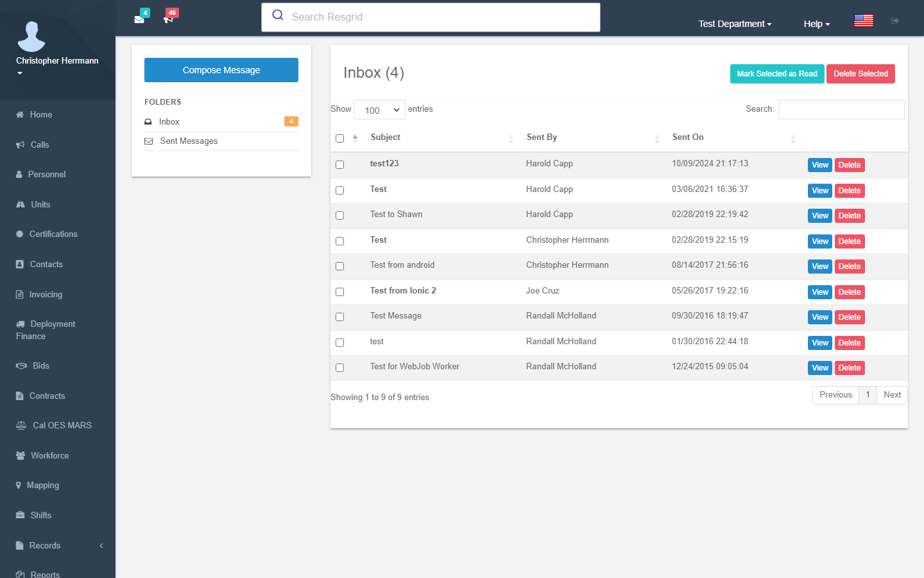The height and width of the screenshot is (578, 924).
Task: Click the Compose Message button
Action: (x=221, y=70)
